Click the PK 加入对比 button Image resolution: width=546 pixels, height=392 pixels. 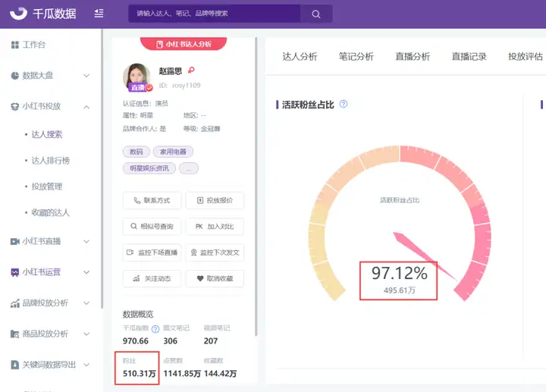click(215, 227)
